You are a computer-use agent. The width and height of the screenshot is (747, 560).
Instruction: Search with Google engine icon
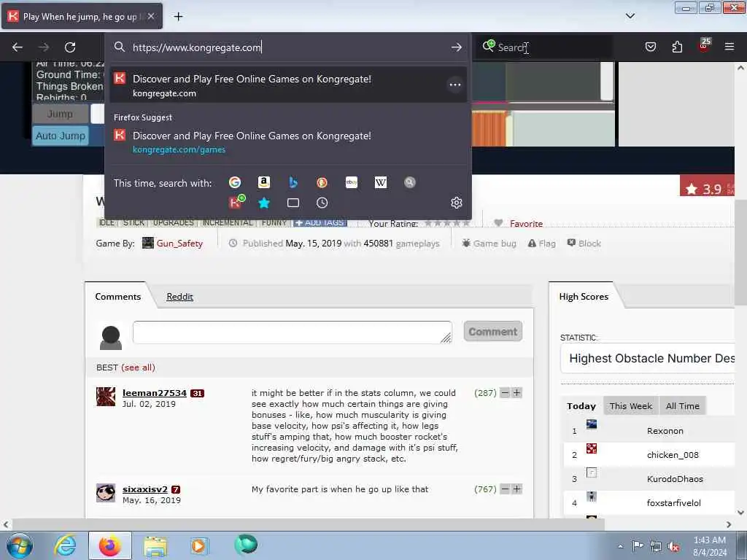[234, 182]
